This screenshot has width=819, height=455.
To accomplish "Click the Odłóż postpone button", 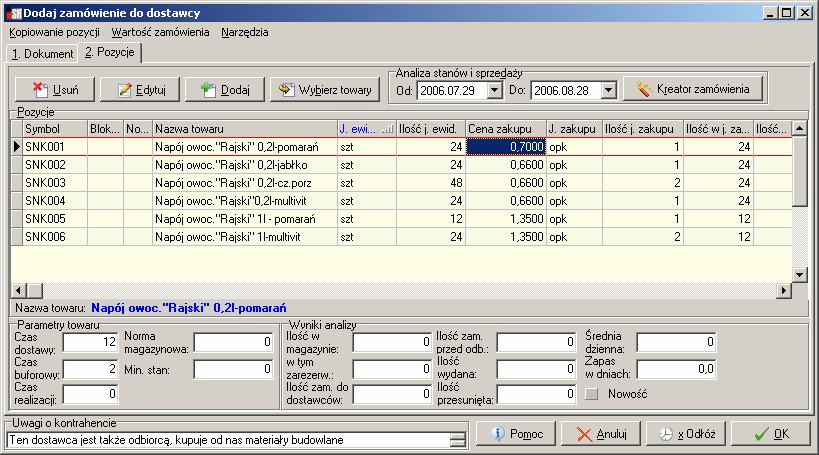I will coord(686,434).
